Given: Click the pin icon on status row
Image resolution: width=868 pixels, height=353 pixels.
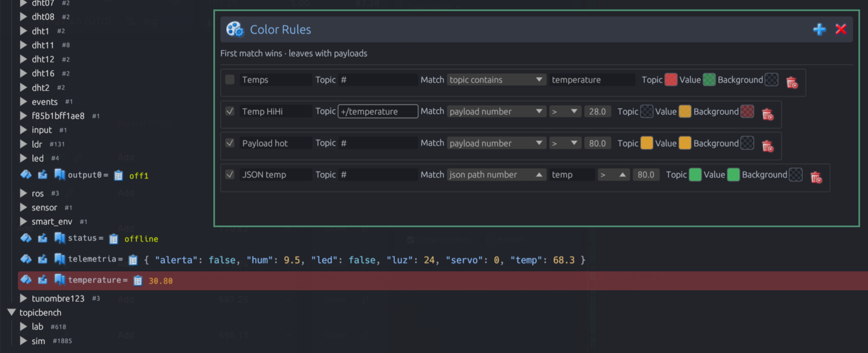Looking at the screenshot, I should [x=43, y=238].
